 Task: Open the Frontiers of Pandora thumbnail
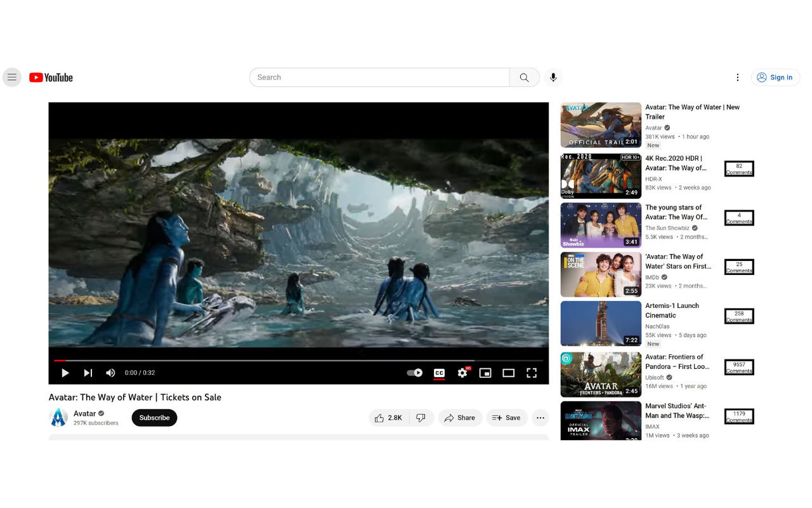(601, 375)
